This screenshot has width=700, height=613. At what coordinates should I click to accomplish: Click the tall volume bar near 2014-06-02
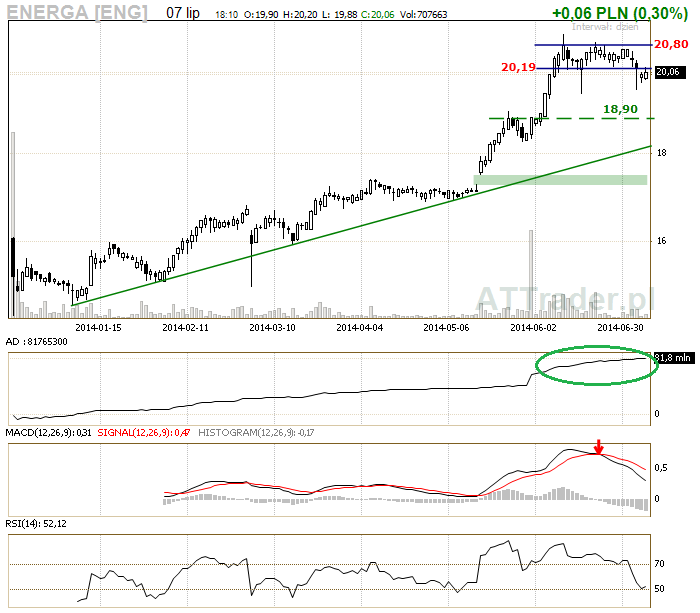[531, 274]
